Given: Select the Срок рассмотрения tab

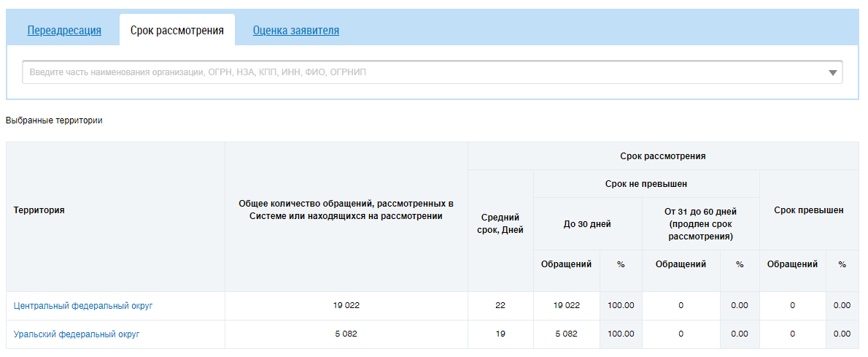Looking at the screenshot, I should click(x=177, y=31).
